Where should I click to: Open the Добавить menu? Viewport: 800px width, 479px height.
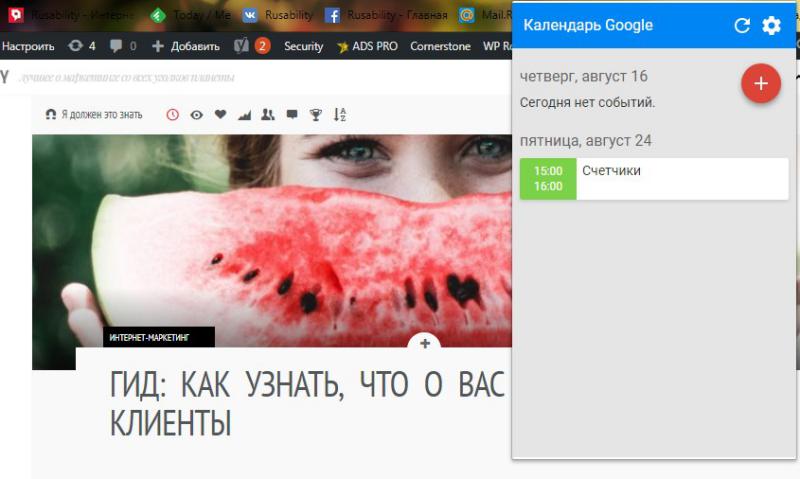[186, 46]
